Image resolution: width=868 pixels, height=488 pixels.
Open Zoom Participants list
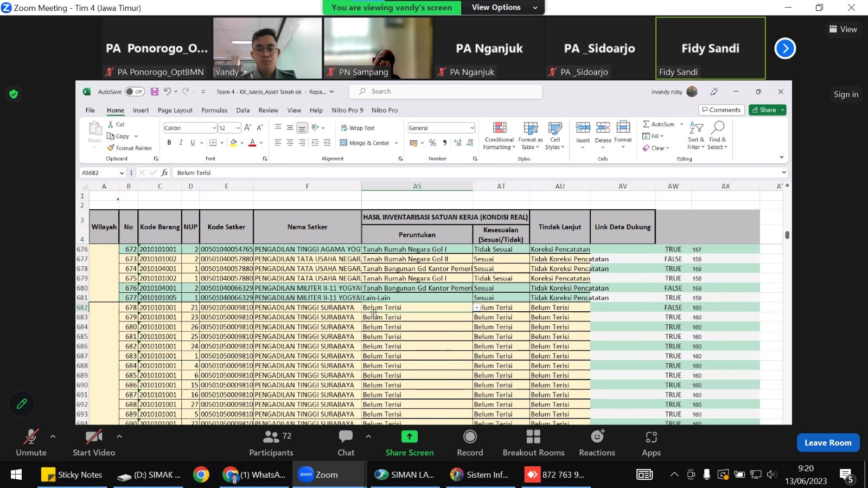pyautogui.click(x=271, y=443)
